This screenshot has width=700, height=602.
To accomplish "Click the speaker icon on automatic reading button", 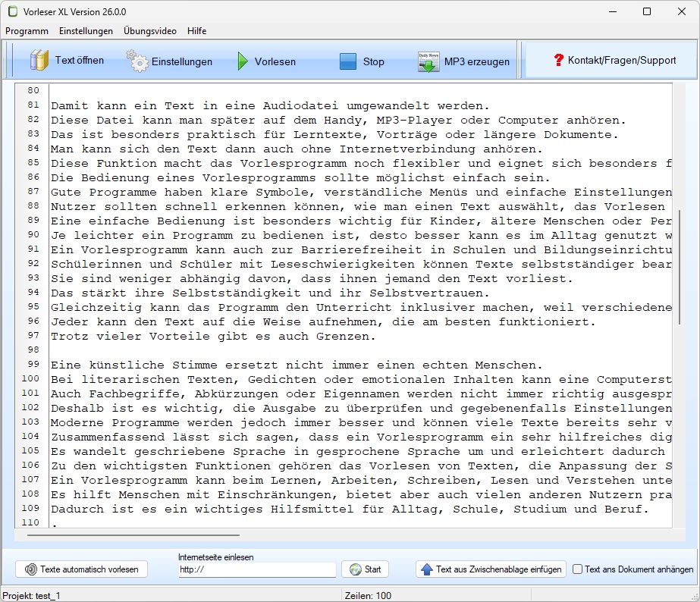I will [30, 569].
